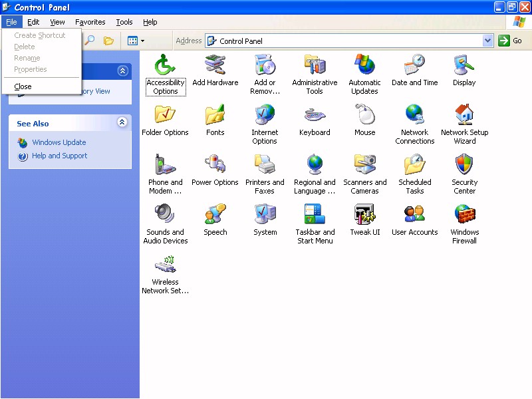Viewport: 532px width, 399px height.
Task: Open the Views dropdown arrow
Action: coord(142,41)
